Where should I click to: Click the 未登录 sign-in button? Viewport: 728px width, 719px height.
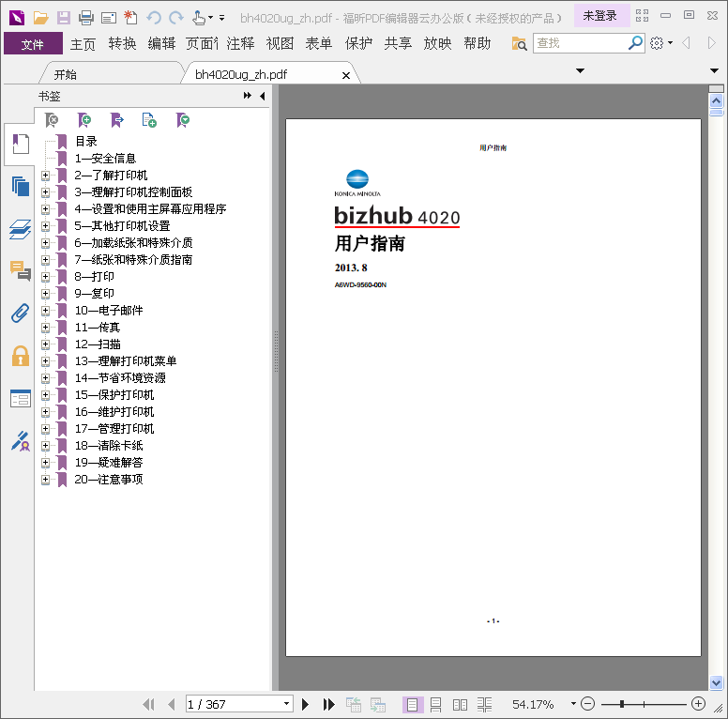tap(599, 16)
